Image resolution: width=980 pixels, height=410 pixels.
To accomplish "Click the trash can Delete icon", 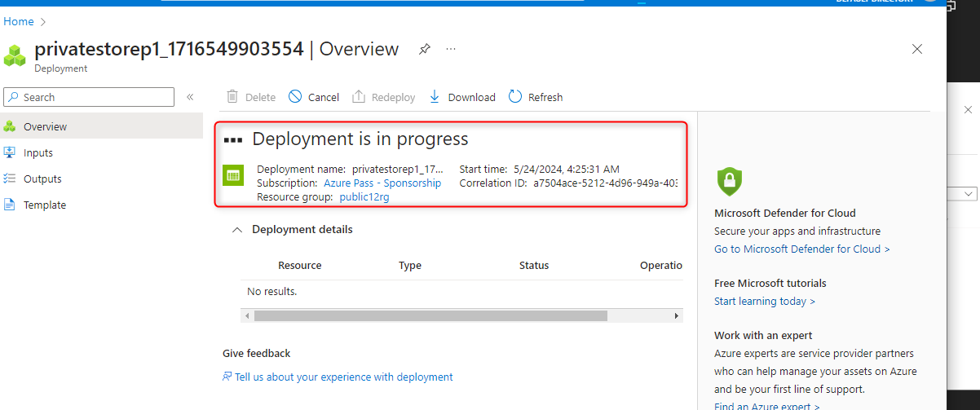I will [232, 96].
